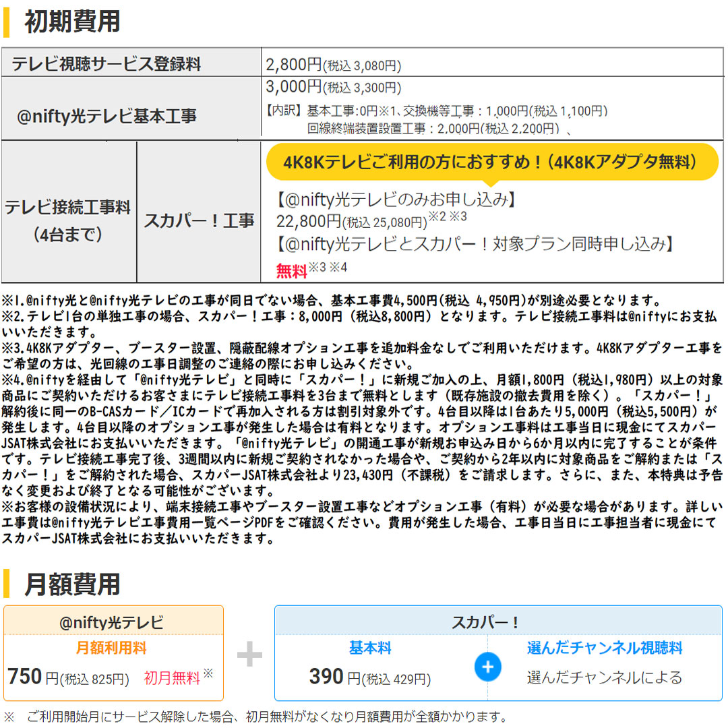
Task: Click the blue 基本料 label
Action: [x=370, y=648]
